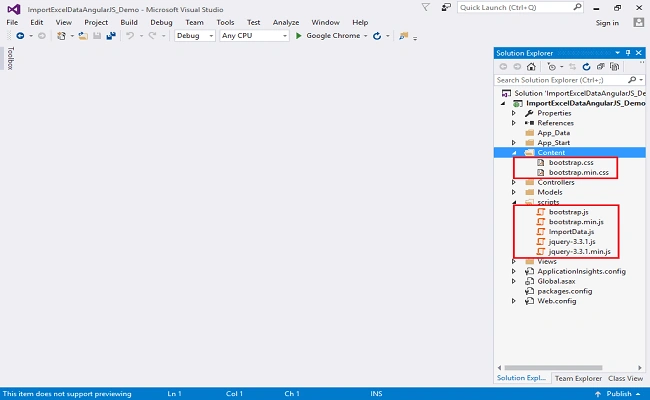650x400 pixels.
Task: Click Publish in the status bar
Action: pyautogui.click(x=618, y=393)
